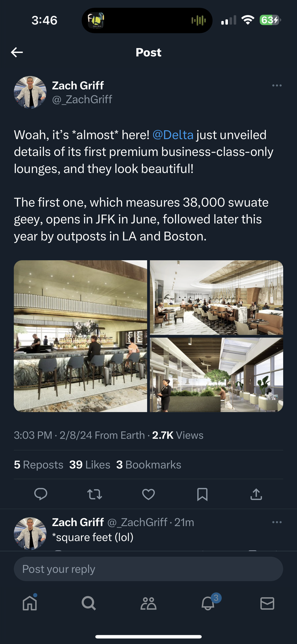Open the Messages envelope icon
Viewport: 297px width, 644px height.
tap(267, 603)
